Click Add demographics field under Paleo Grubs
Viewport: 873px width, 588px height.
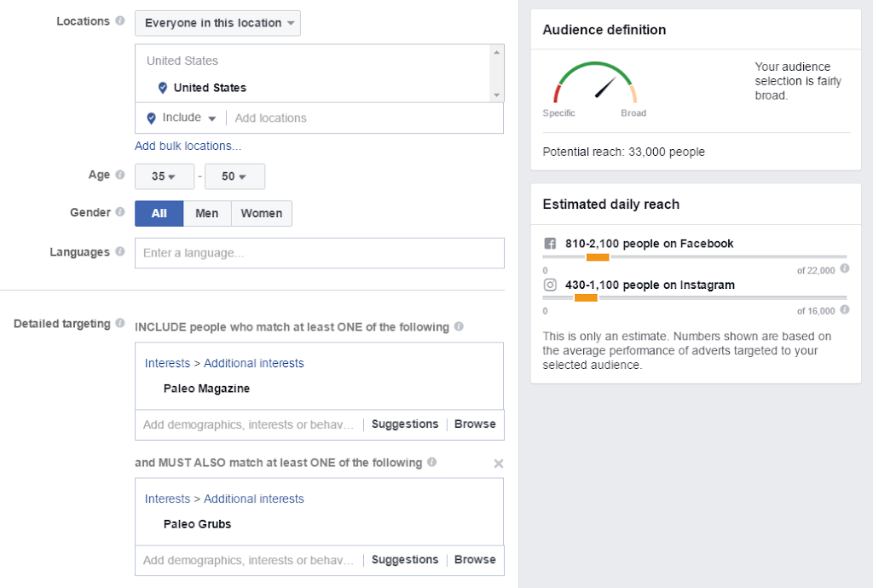tap(248, 560)
